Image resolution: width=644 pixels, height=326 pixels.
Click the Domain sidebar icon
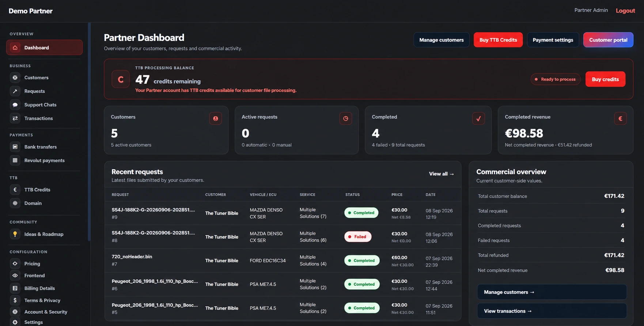point(15,203)
